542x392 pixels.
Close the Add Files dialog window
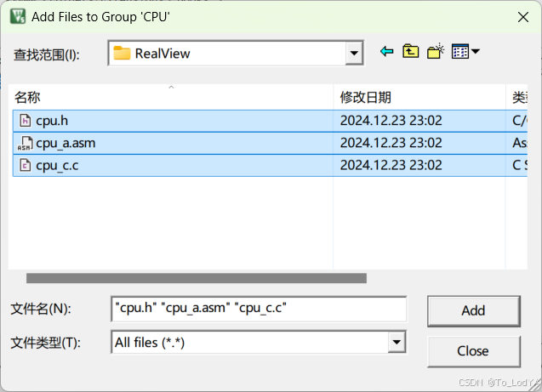(523, 17)
